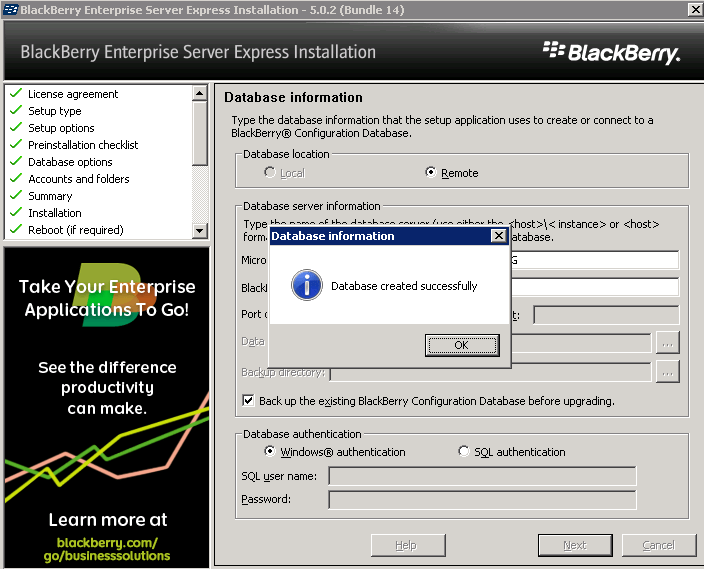The height and width of the screenshot is (569, 704).
Task: Click OK in the Database information dialog
Action: point(461,345)
